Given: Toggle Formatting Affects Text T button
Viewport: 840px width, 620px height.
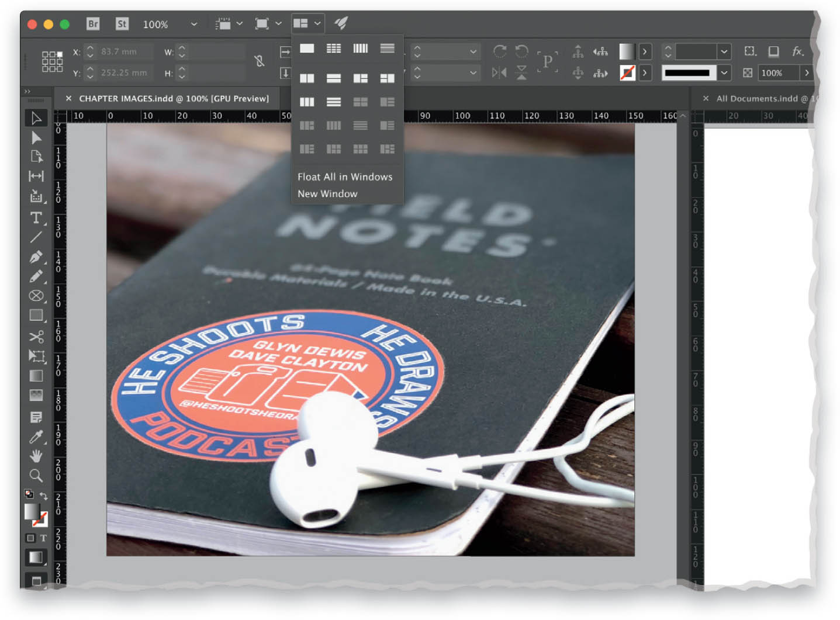Looking at the screenshot, I should [x=43, y=538].
